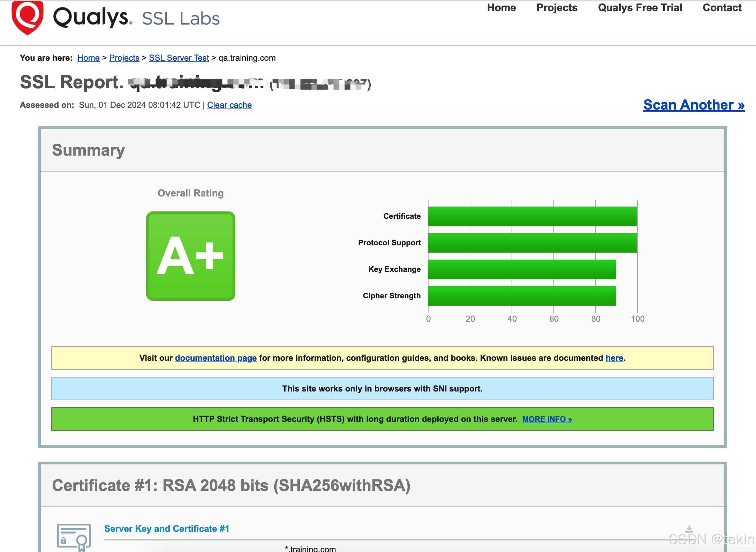Click the assessed date 'Sun, 01 Dec 2024 08:01:42 UTC'
Viewport: 756px width, 552px height.
[139, 105]
